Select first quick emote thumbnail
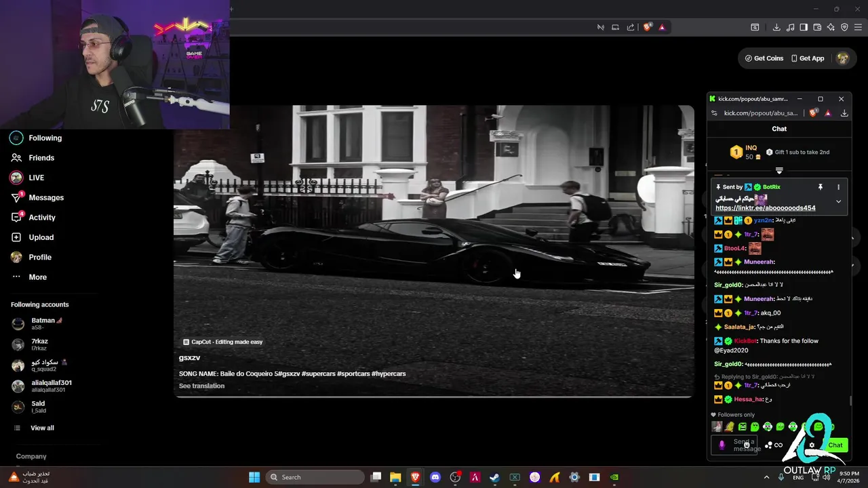This screenshot has height=488, width=868. (717, 426)
